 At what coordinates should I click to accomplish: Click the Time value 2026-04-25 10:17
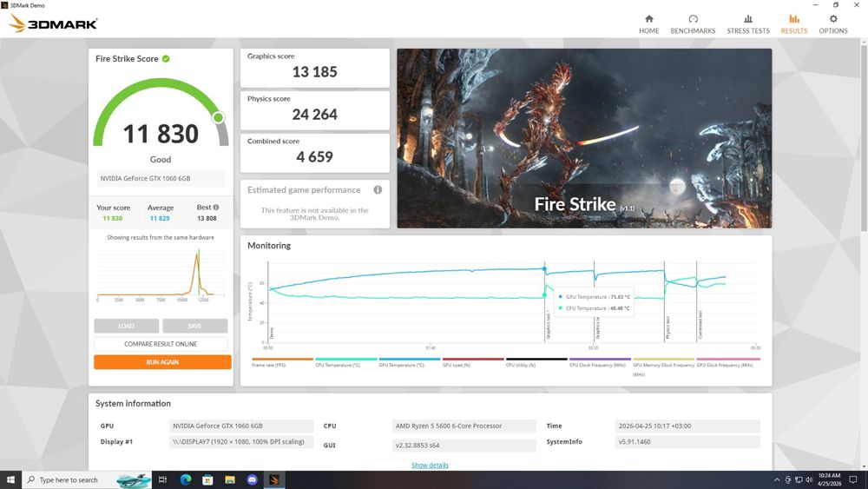[687, 426]
